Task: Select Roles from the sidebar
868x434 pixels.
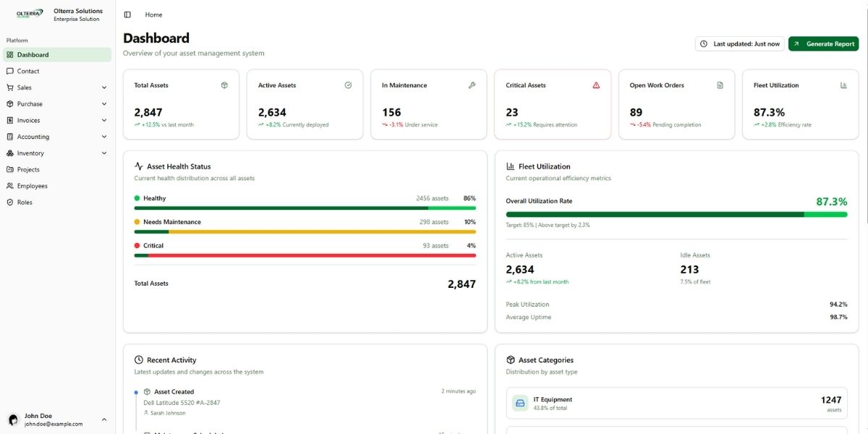Action: [58, 203]
